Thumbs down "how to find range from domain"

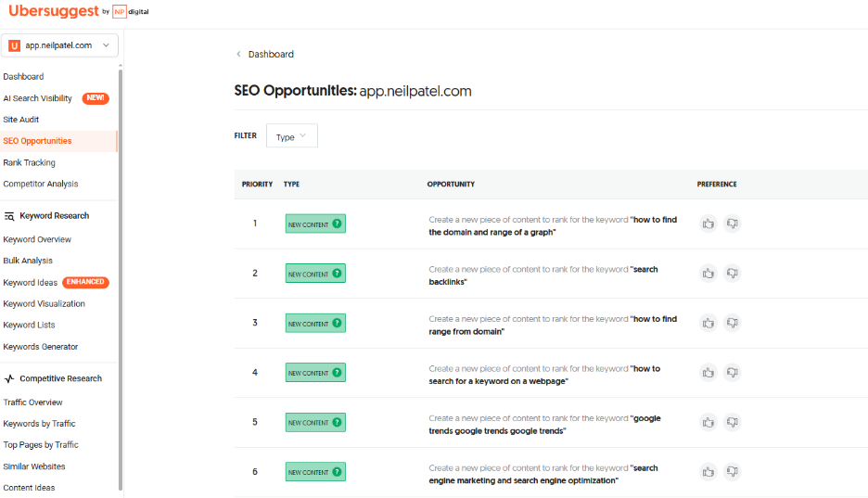733,323
